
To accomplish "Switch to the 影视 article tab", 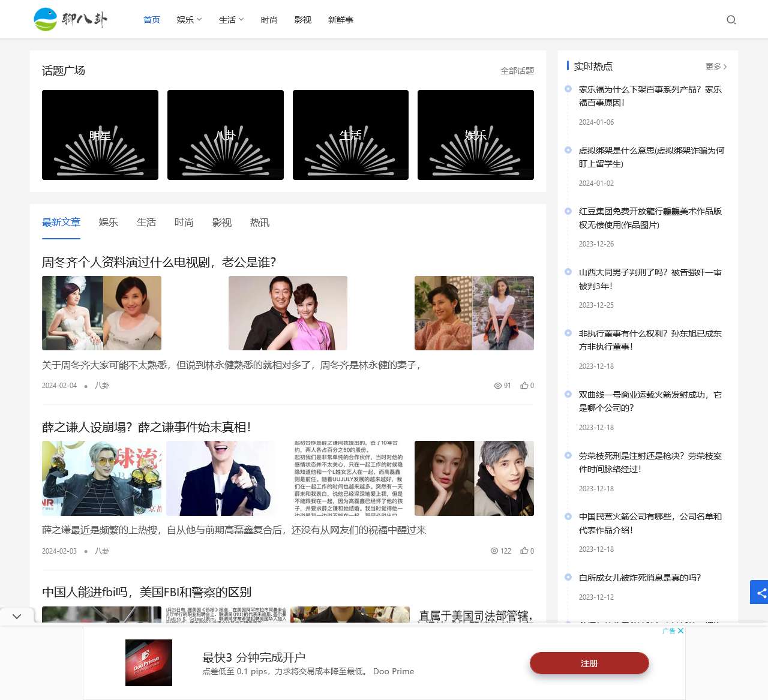I will pyautogui.click(x=221, y=223).
